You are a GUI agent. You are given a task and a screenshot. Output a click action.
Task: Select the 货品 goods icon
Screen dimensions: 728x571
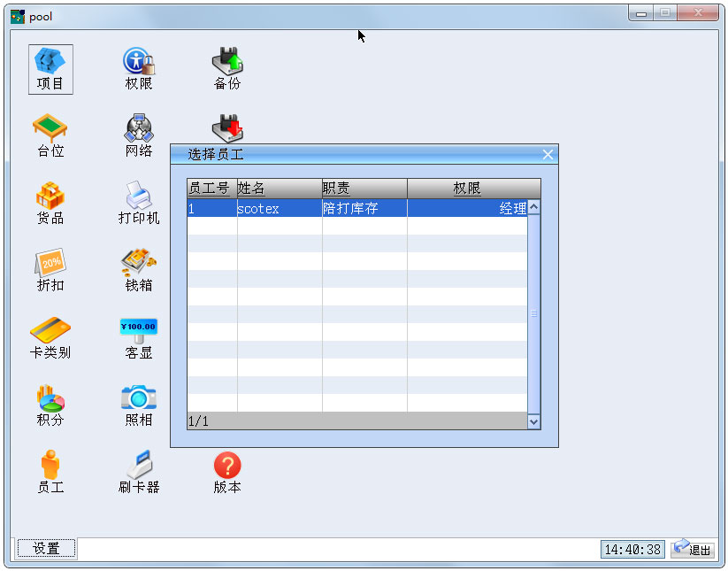coord(50,204)
